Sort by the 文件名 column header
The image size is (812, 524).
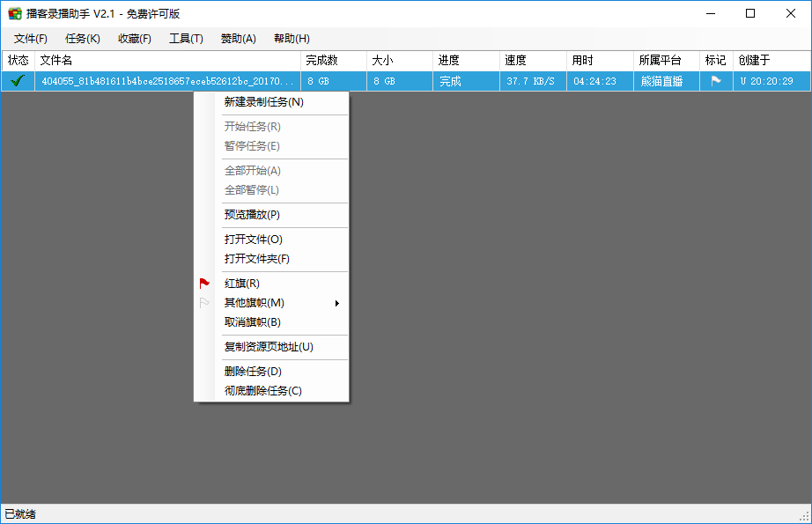[167, 60]
